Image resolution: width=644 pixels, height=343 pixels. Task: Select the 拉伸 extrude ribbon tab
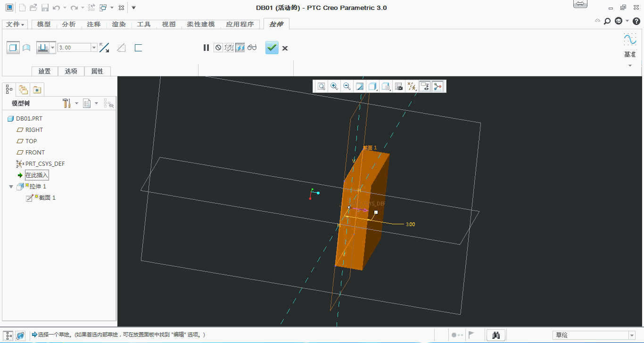coord(276,24)
